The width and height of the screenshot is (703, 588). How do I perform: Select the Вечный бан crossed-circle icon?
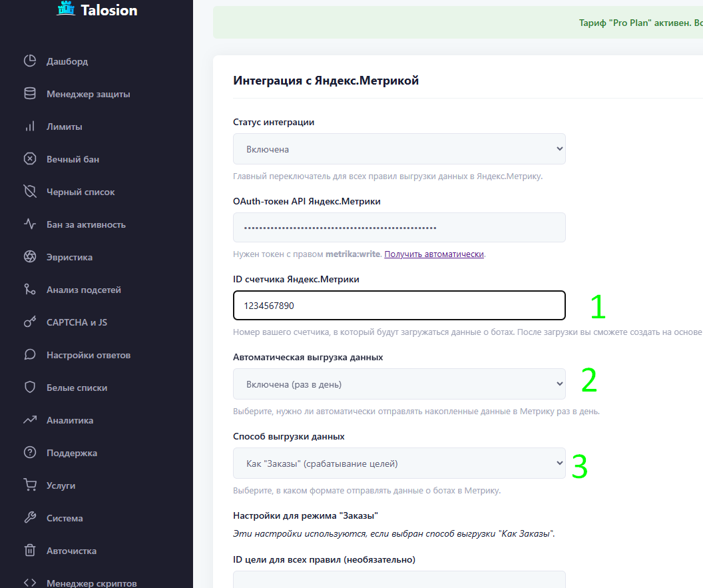[30, 159]
